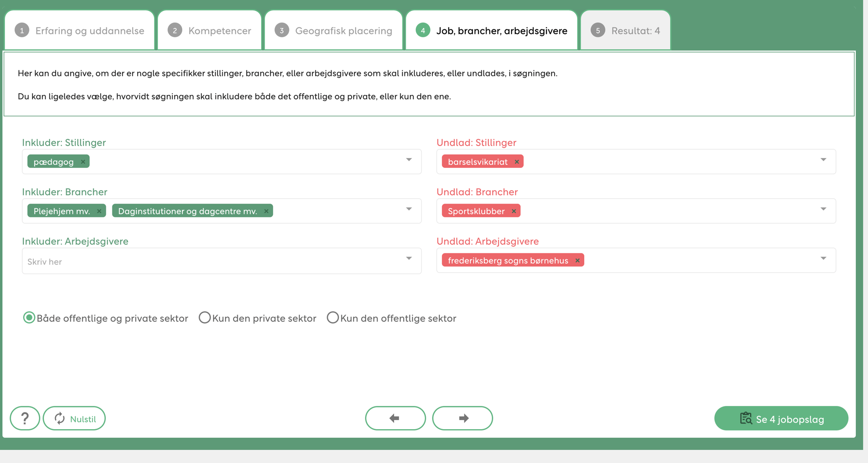Viewport: 868px width, 463px height.
Task: Choose Kun den offentlige sektor
Action: (x=332, y=318)
